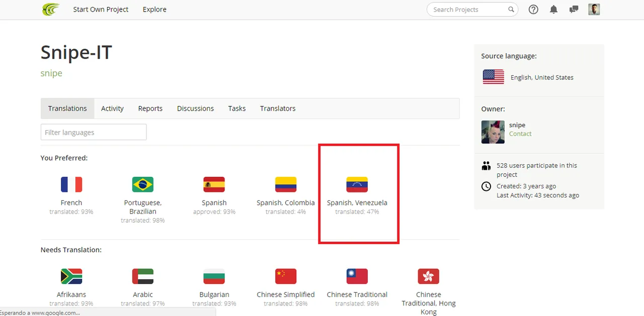Open the Spanish language name
Screen dimensions: 644x316
click(x=214, y=203)
